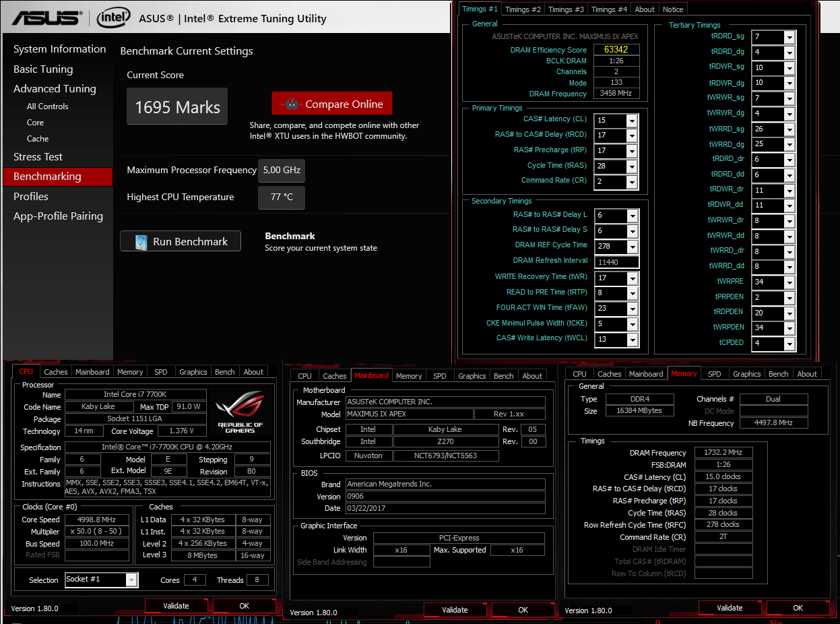Open Memory tab in Mainboard window

409,376
